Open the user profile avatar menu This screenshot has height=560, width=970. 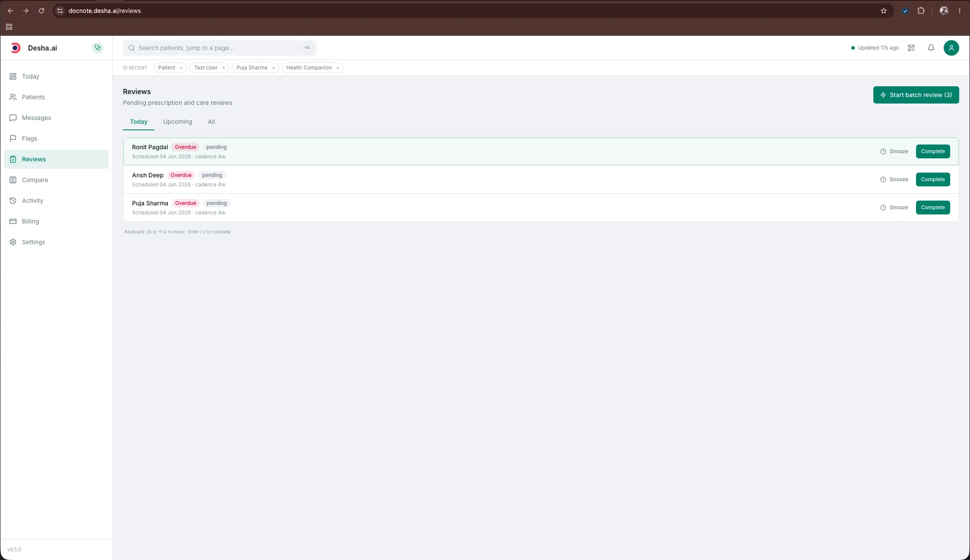pyautogui.click(x=951, y=48)
